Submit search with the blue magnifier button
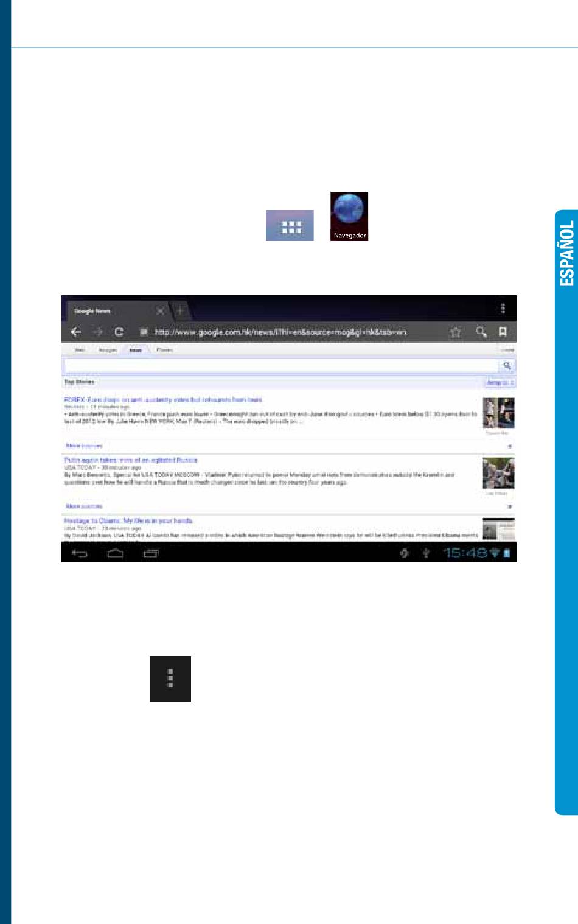 click(507, 365)
